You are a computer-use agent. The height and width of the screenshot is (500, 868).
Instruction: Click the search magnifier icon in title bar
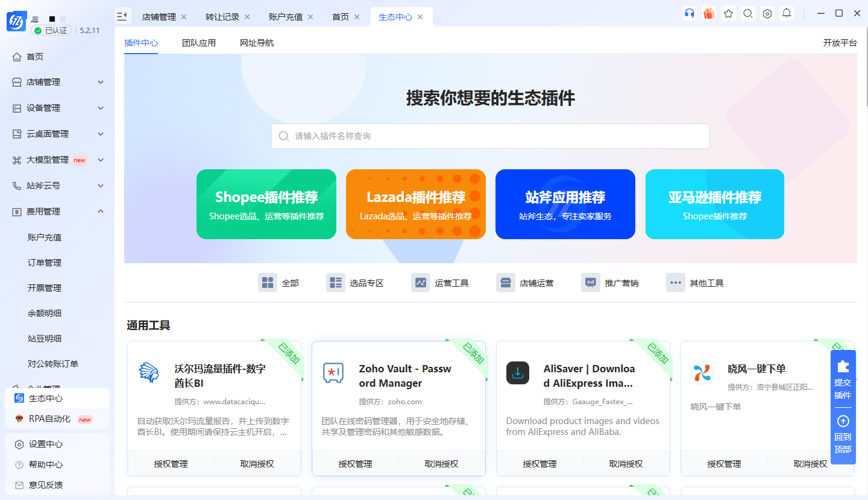pyautogui.click(x=748, y=13)
